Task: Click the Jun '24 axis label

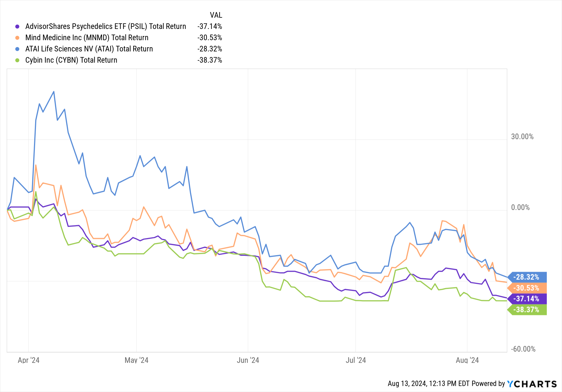Action: [248, 360]
